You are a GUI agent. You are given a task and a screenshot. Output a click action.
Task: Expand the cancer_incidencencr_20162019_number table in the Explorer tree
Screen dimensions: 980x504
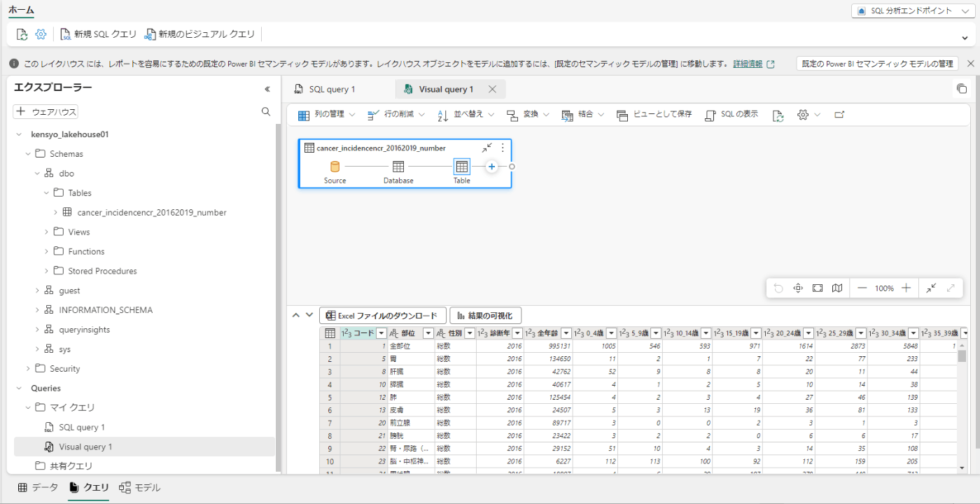tap(56, 212)
